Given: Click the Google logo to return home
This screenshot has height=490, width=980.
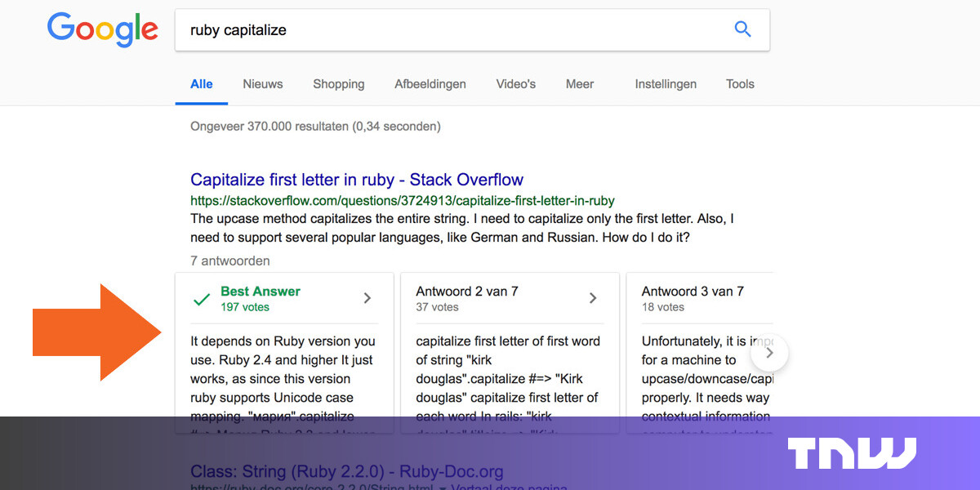Looking at the screenshot, I should (102, 29).
